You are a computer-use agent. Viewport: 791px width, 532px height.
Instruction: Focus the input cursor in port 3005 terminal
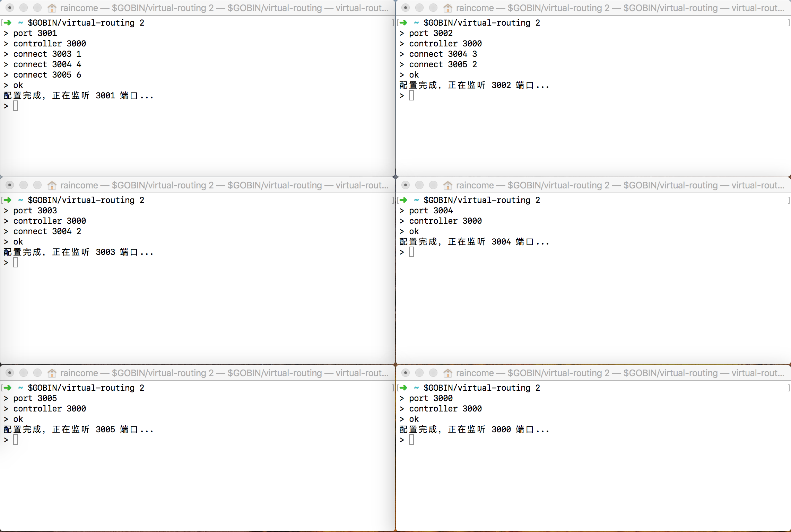(16, 440)
